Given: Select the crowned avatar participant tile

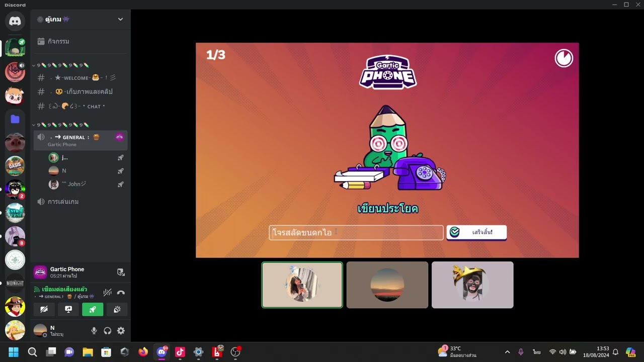Looking at the screenshot, I should tap(472, 285).
